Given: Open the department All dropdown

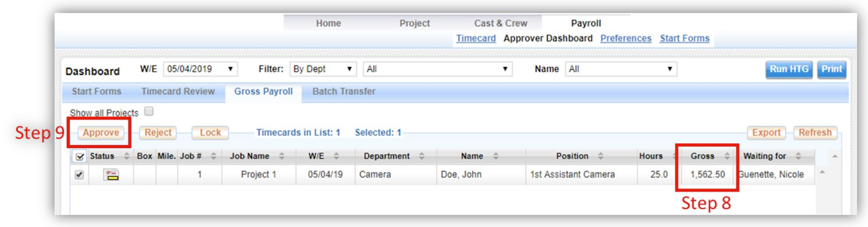Looking at the screenshot, I should [x=437, y=69].
